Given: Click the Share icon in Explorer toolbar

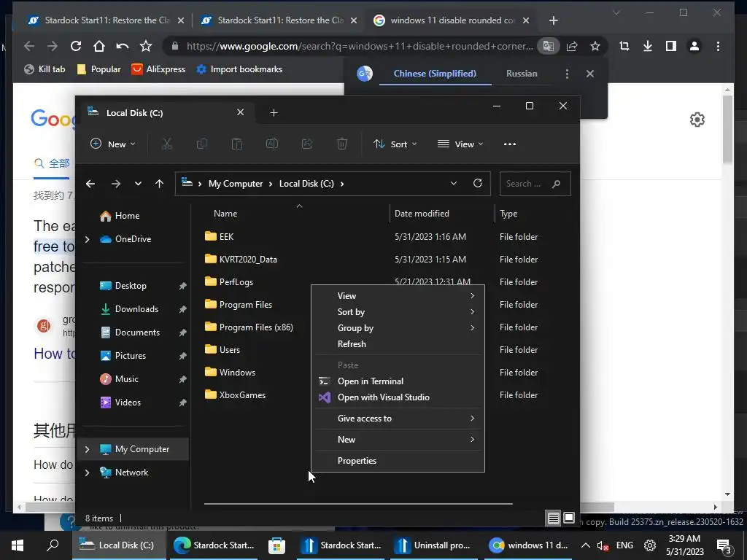Looking at the screenshot, I should click(x=307, y=144).
